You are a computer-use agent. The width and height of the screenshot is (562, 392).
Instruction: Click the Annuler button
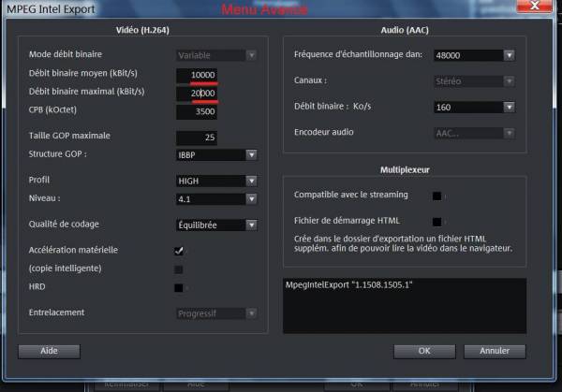495,351
